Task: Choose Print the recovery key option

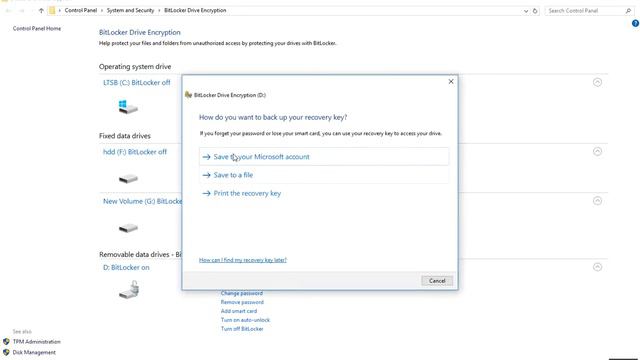Action: pyautogui.click(x=324, y=193)
